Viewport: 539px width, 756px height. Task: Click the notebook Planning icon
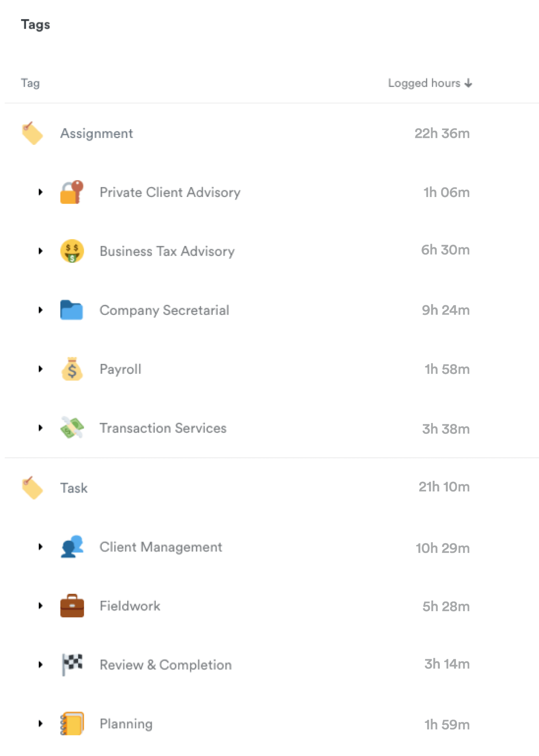click(x=72, y=723)
